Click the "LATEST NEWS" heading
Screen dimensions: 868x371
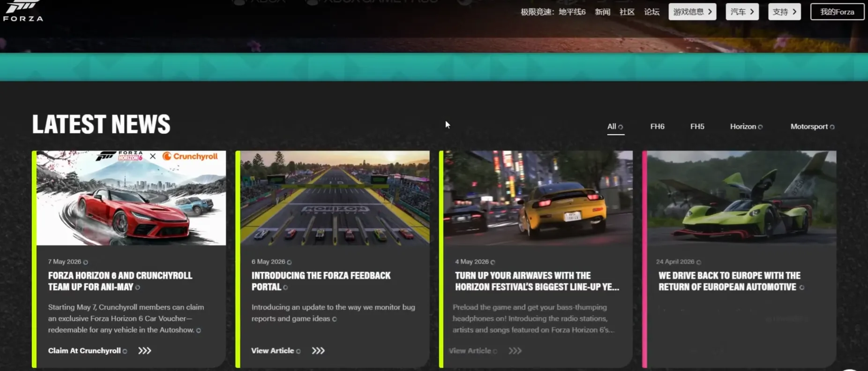[101, 124]
